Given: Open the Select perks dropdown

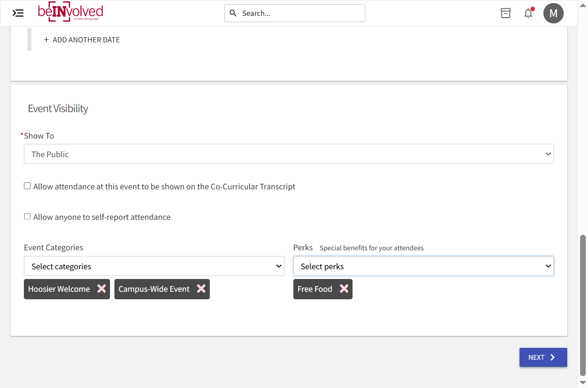Looking at the screenshot, I should tap(423, 266).
